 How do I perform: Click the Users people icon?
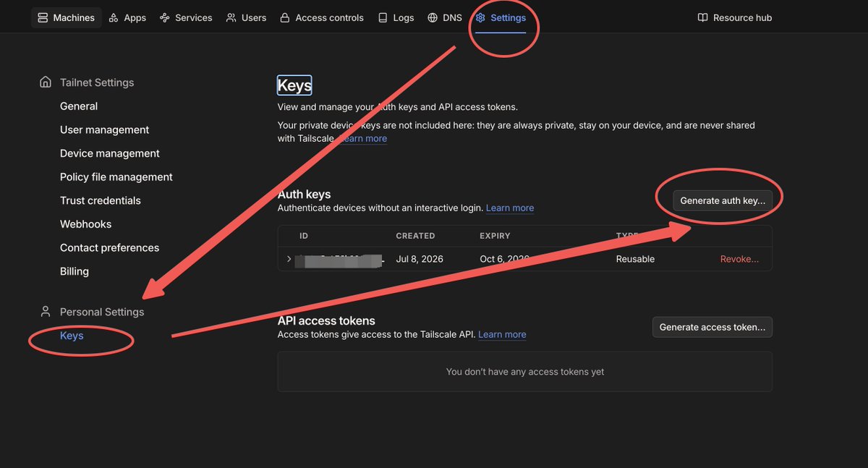(x=231, y=17)
